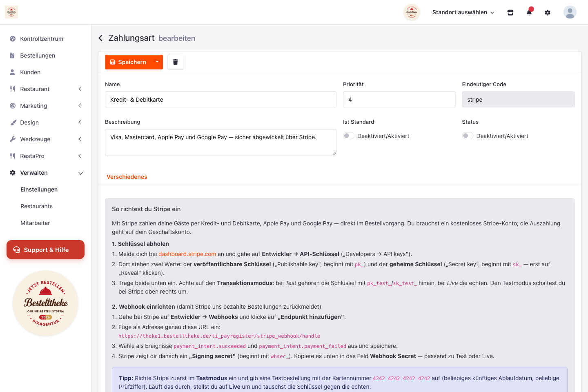Click the Verwalten gear icon
Viewport: 588px width, 392px height.
(13, 173)
